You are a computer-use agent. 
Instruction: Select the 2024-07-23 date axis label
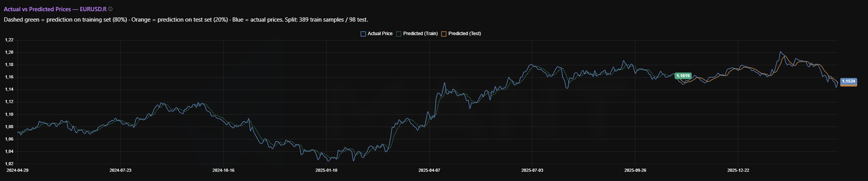coord(120,170)
